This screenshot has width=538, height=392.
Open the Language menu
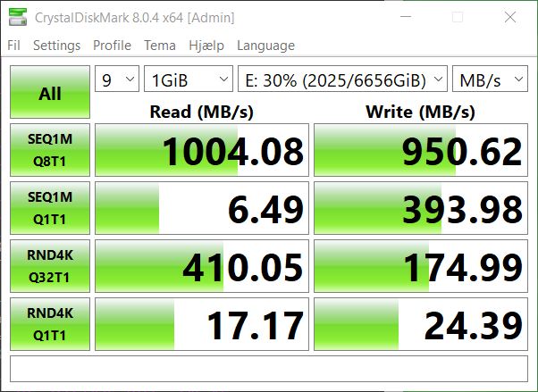265,46
